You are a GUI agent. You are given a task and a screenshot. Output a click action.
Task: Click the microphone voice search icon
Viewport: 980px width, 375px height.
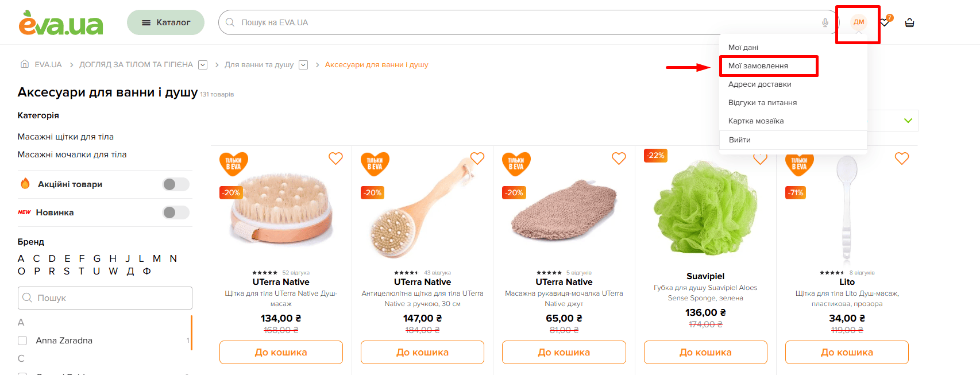[x=825, y=22]
